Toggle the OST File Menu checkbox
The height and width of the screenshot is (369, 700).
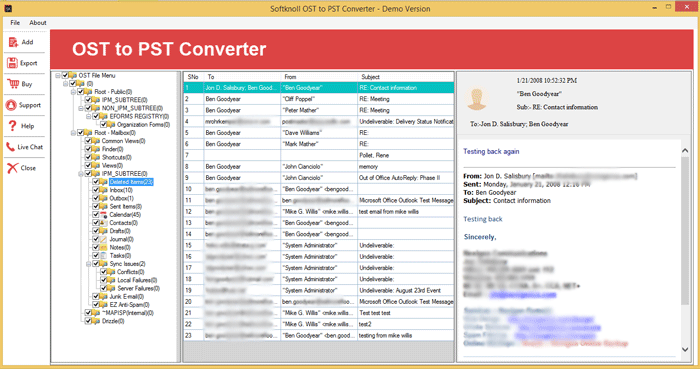[65, 75]
